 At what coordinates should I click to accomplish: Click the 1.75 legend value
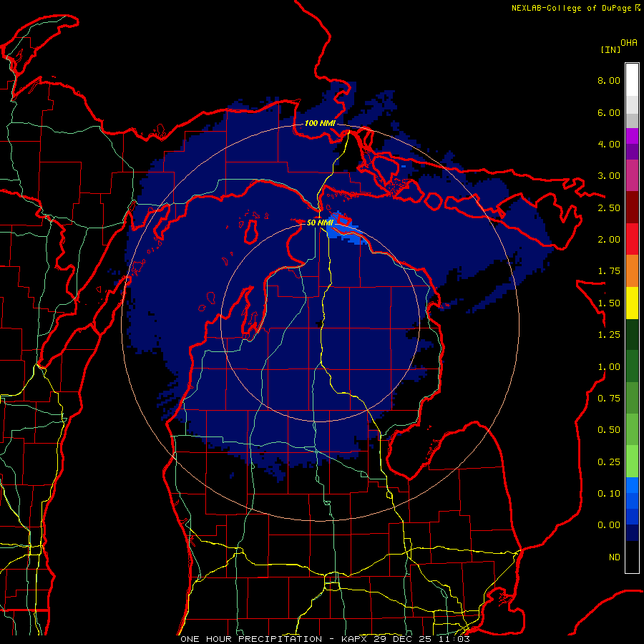coord(609,271)
